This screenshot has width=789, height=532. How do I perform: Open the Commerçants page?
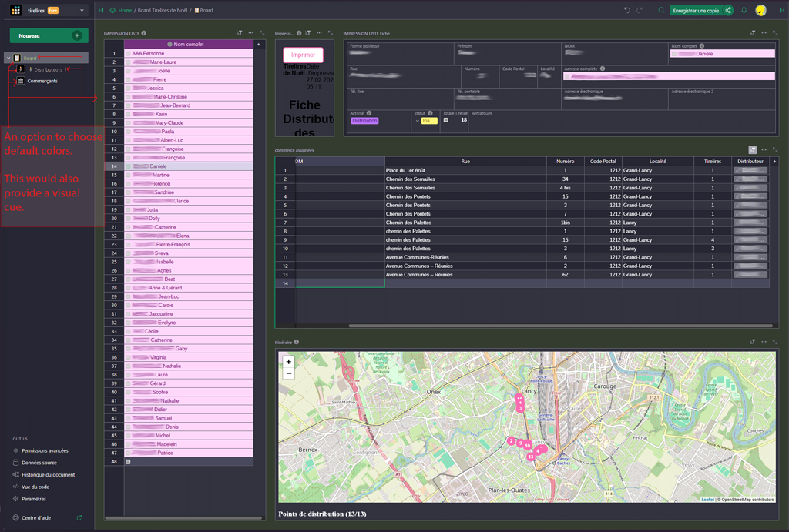click(42, 81)
